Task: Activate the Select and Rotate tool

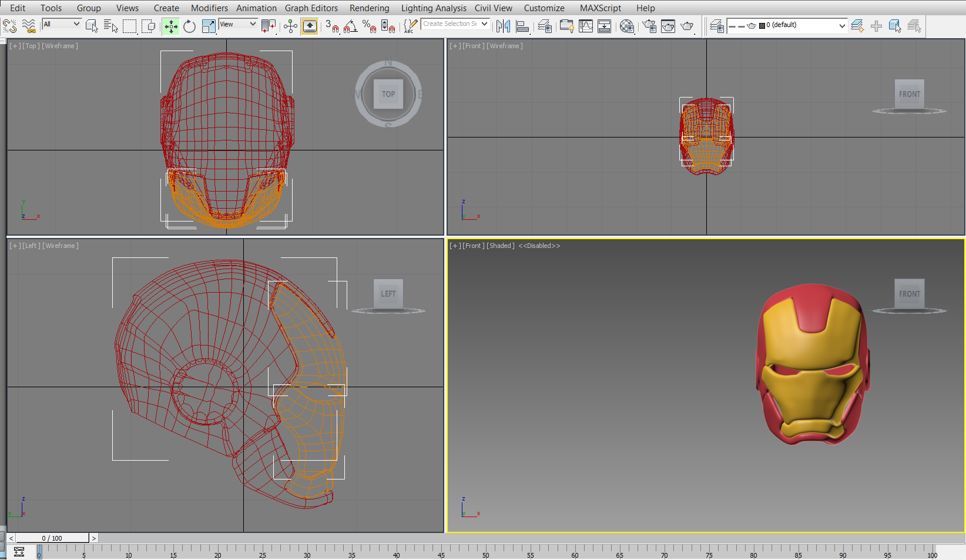Action: pyautogui.click(x=189, y=26)
